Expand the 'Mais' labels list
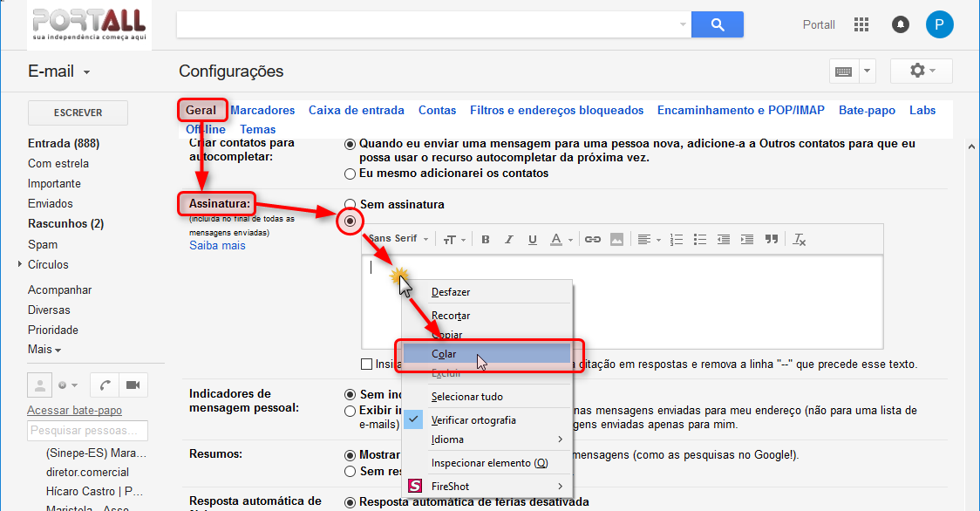The width and height of the screenshot is (980, 511). pos(44,350)
